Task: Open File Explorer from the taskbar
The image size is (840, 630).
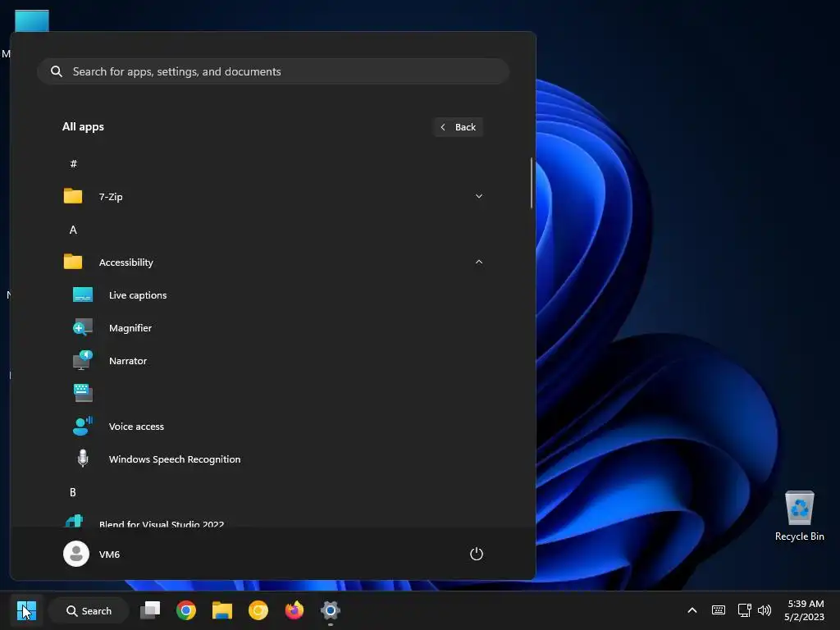Action: (221, 610)
